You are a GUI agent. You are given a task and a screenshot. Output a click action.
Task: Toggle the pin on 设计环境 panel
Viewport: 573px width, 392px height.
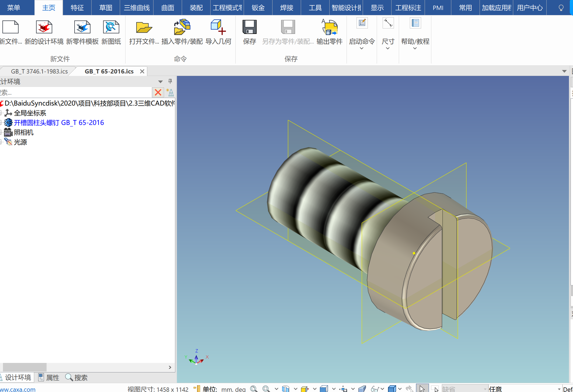pos(170,81)
